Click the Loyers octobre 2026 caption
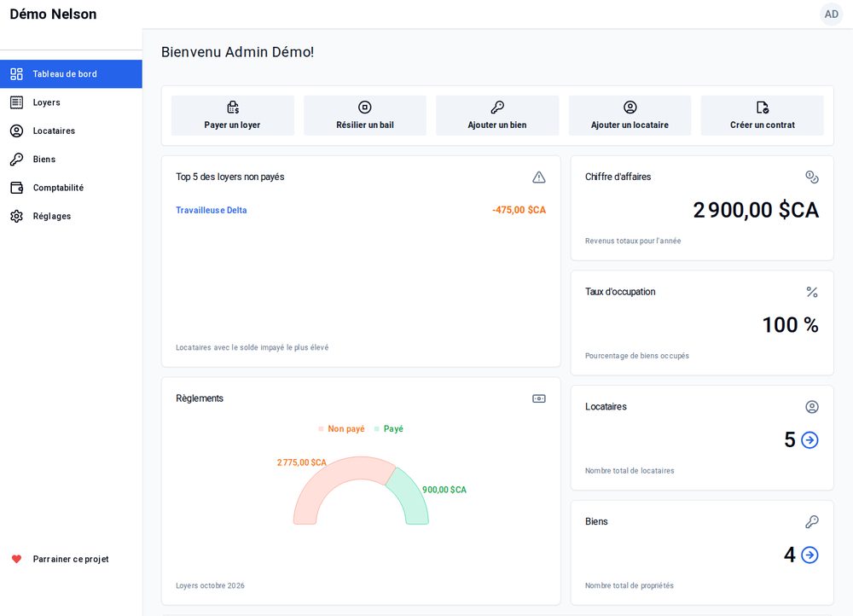Image resolution: width=853 pixels, height=616 pixels. [210, 585]
